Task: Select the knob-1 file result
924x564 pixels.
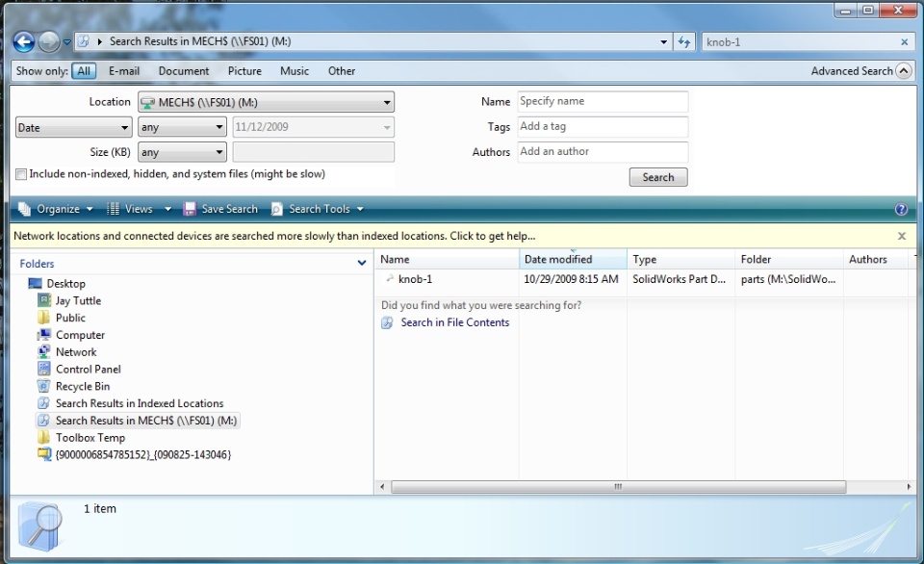Action: pyautogui.click(x=415, y=279)
